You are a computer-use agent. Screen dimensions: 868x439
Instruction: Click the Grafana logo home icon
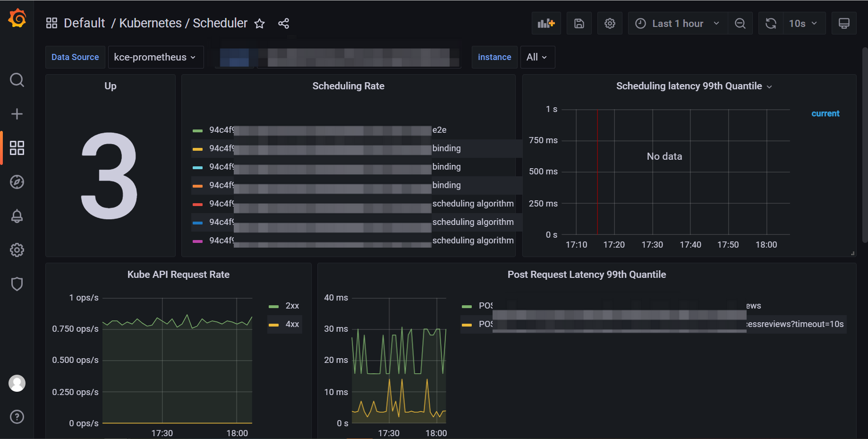[17, 19]
